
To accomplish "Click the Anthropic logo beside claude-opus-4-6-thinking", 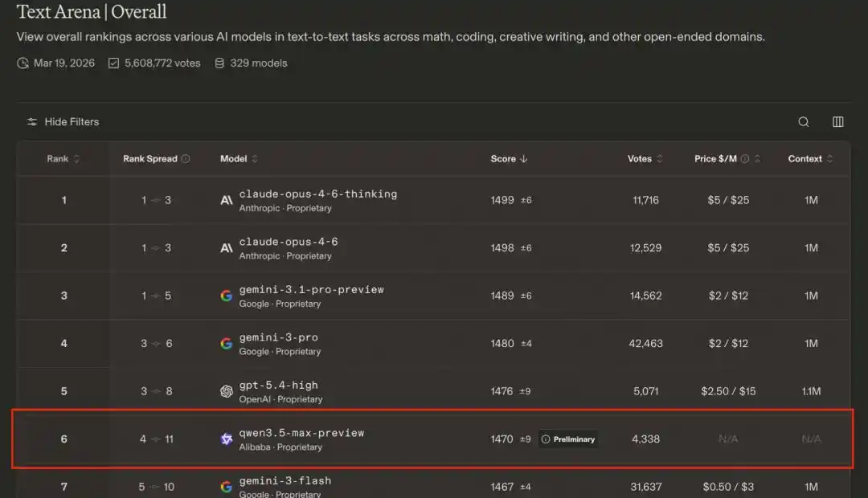I will 227,200.
